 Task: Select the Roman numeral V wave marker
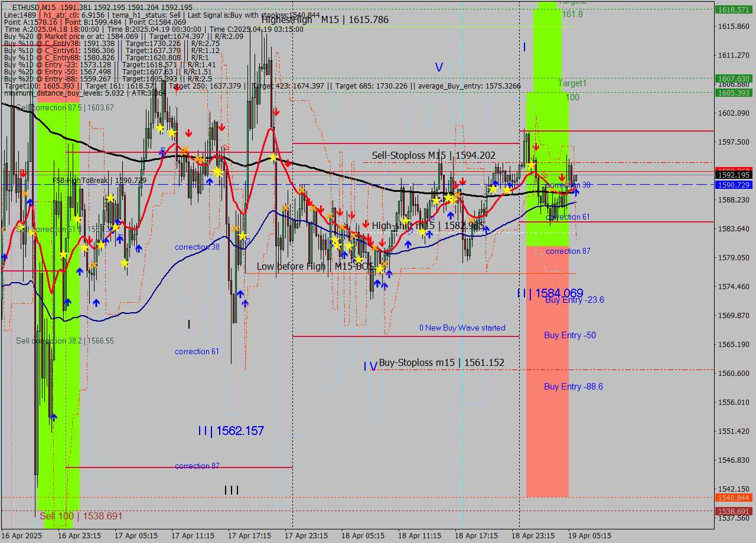[438, 68]
